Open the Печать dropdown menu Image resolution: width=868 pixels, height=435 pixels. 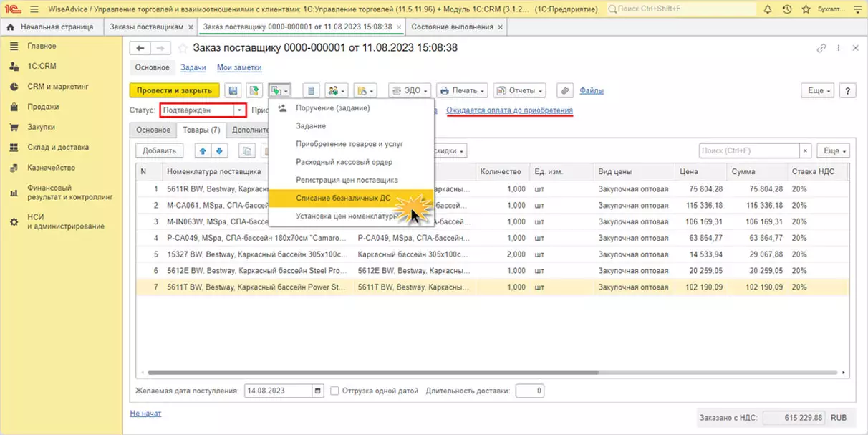click(x=462, y=91)
